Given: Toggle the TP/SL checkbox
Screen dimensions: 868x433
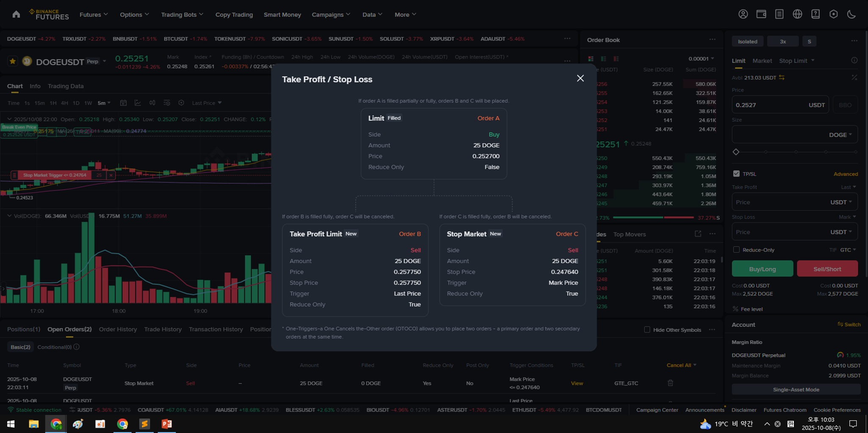Looking at the screenshot, I should (736, 174).
